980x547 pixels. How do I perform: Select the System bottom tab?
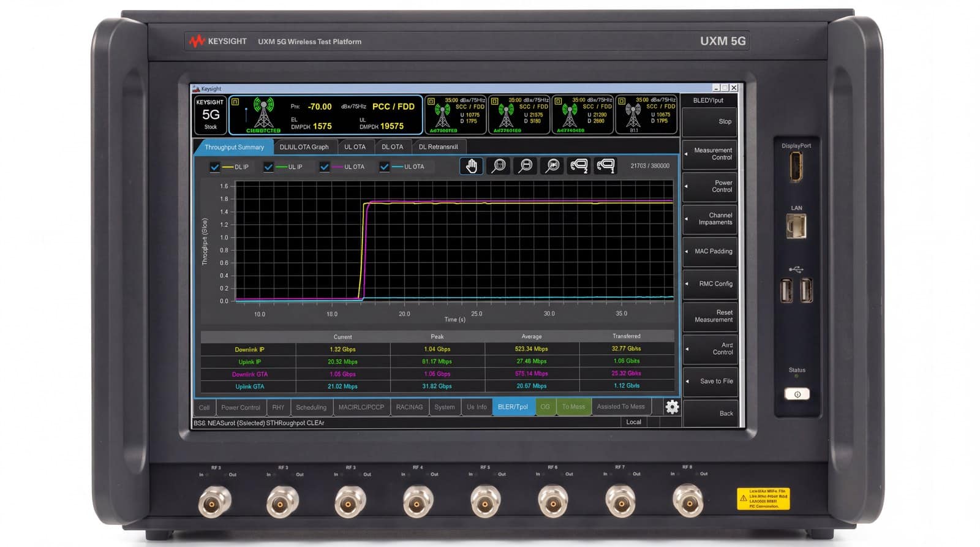pos(445,407)
